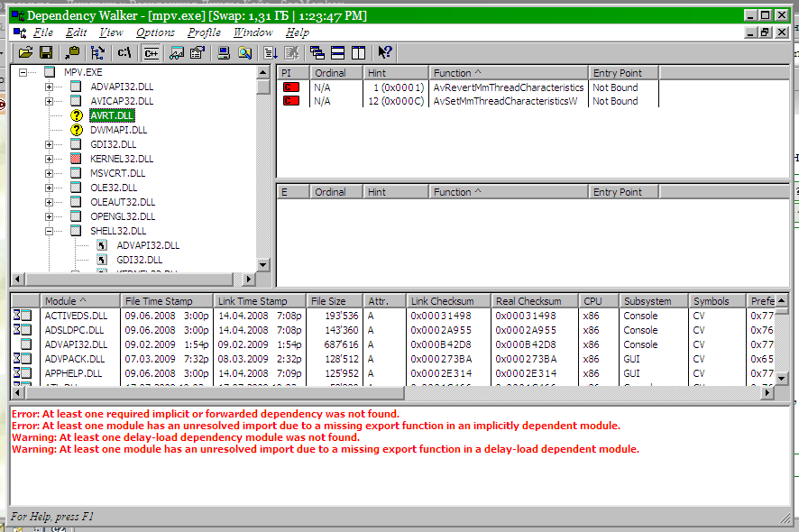The height and width of the screenshot is (532, 799).
Task: Click the context Help arrow-question icon
Action: 385,53
